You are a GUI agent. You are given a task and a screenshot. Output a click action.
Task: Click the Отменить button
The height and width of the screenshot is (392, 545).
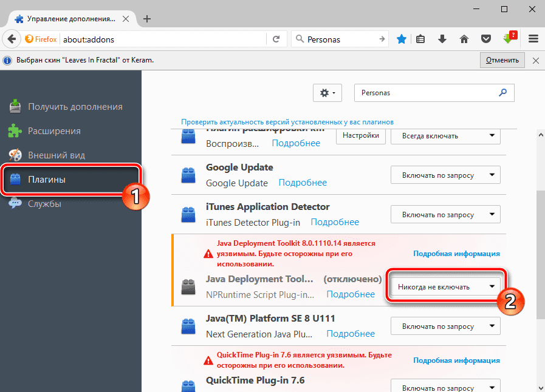pos(502,60)
